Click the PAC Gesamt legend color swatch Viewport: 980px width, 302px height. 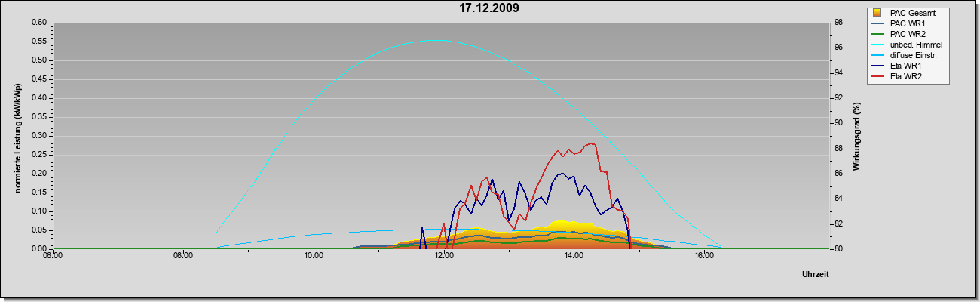[x=877, y=13]
